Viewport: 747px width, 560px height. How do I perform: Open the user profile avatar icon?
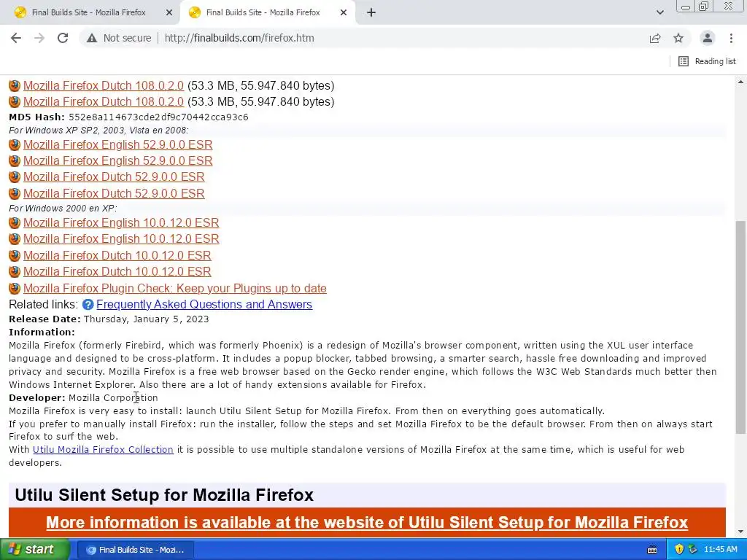point(708,38)
